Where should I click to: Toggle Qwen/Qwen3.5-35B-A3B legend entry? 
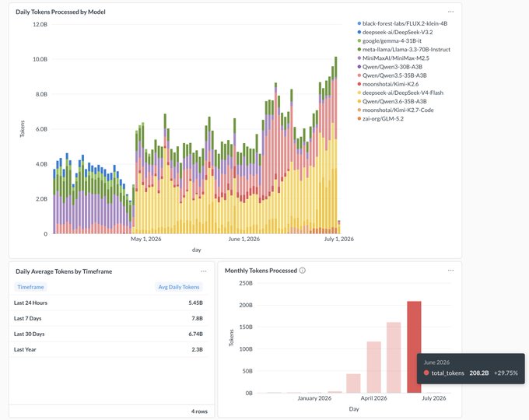coord(391,75)
